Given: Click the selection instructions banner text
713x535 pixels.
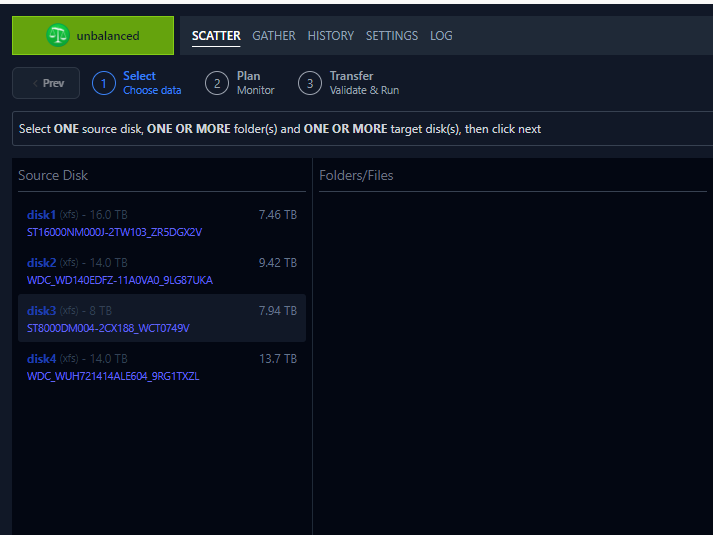Looking at the screenshot, I should click(x=280, y=129).
